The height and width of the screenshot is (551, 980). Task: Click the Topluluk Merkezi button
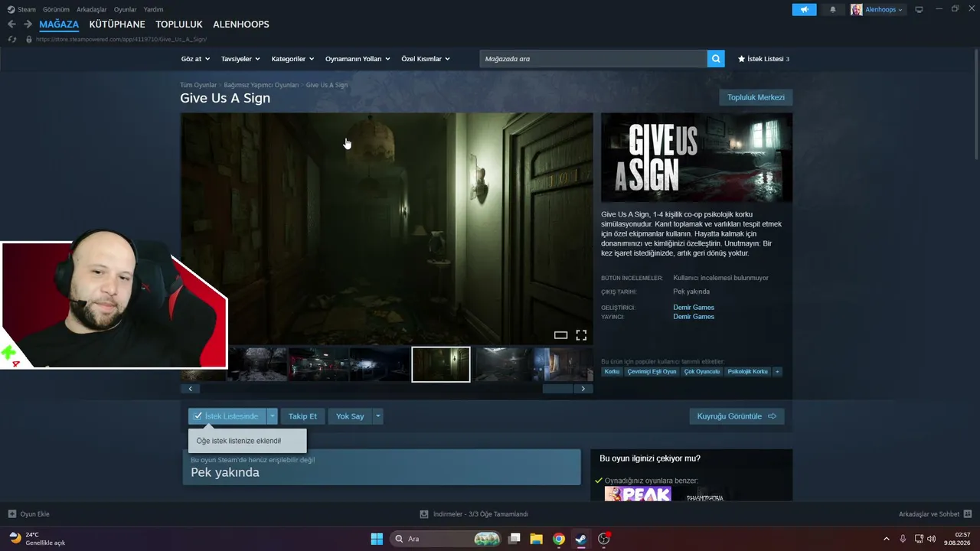(x=756, y=98)
